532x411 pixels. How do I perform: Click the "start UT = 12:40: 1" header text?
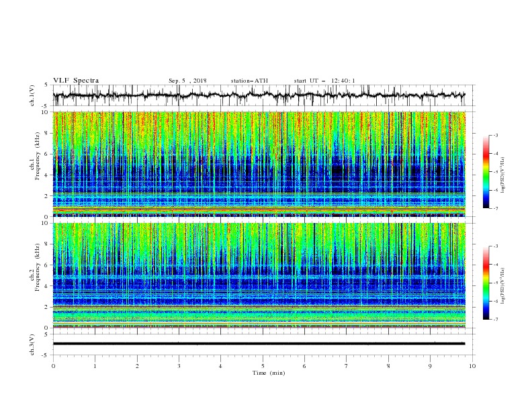coord(324,81)
